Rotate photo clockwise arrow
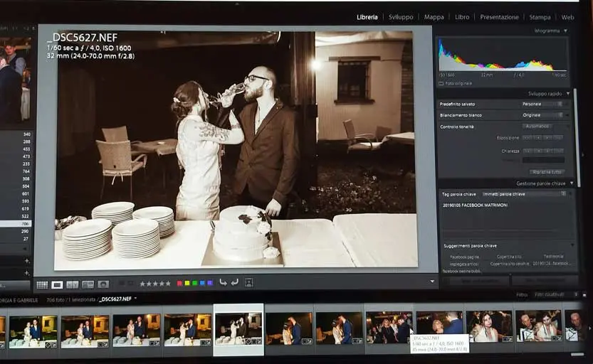The height and width of the screenshot is (364, 593). 235,282
